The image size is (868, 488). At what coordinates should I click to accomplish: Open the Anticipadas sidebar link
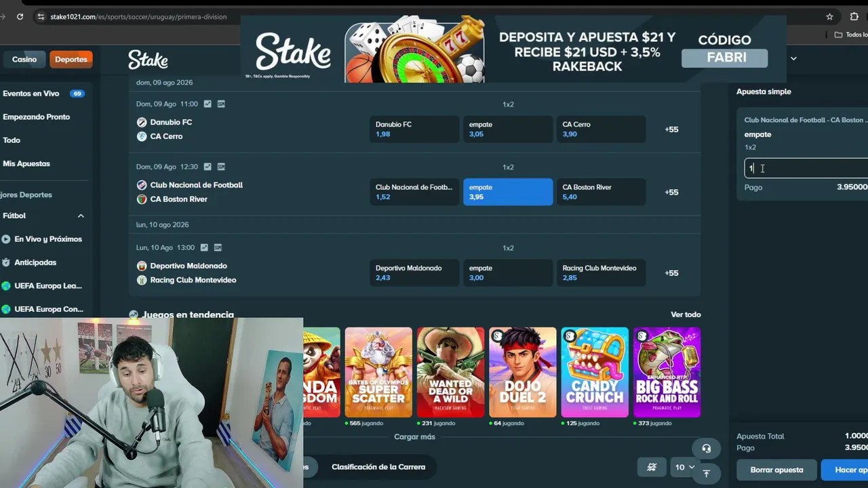tap(35, 262)
